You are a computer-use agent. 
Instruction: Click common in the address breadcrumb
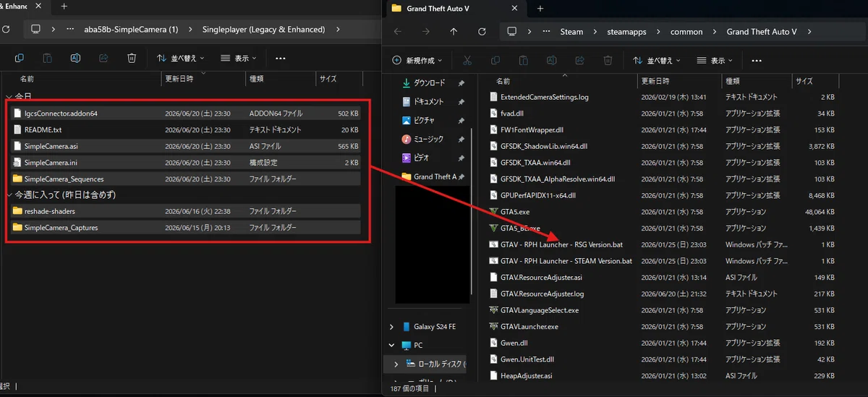point(686,32)
